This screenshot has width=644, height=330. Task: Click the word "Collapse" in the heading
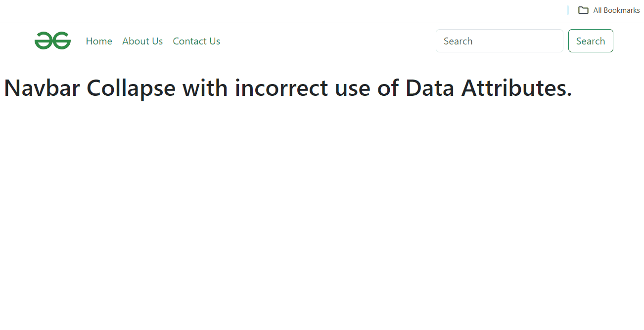click(131, 88)
